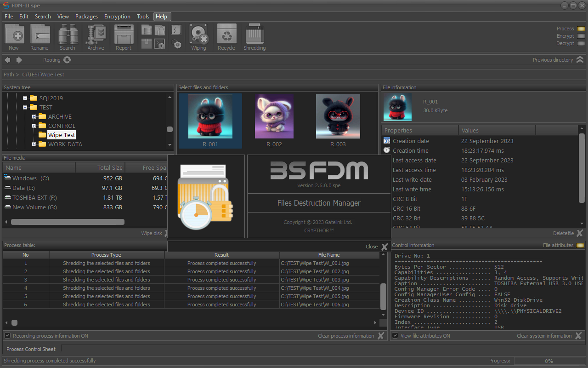
Task: Go back with the left arrow icon
Action: [x=7, y=60]
